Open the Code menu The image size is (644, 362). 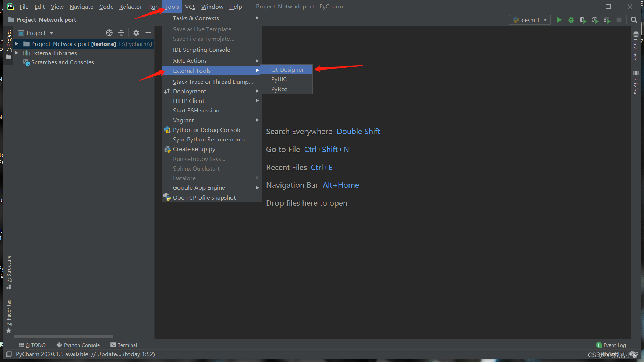[x=106, y=7]
